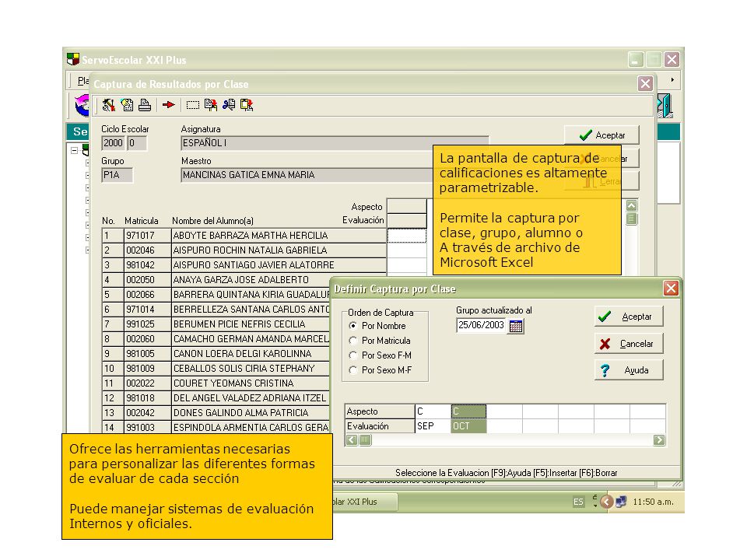
Task: Click the Matricula column header
Action: [142, 220]
